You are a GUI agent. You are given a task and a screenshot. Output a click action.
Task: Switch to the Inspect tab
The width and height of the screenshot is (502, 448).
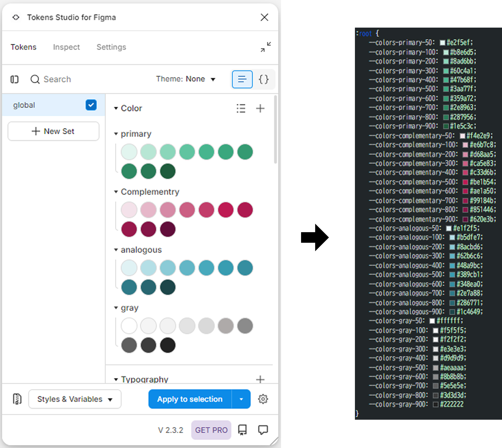tap(66, 47)
